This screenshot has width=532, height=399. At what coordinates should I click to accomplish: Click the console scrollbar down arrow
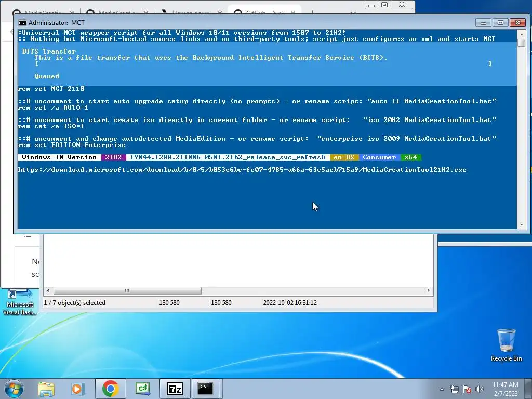click(x=522, y=224)
